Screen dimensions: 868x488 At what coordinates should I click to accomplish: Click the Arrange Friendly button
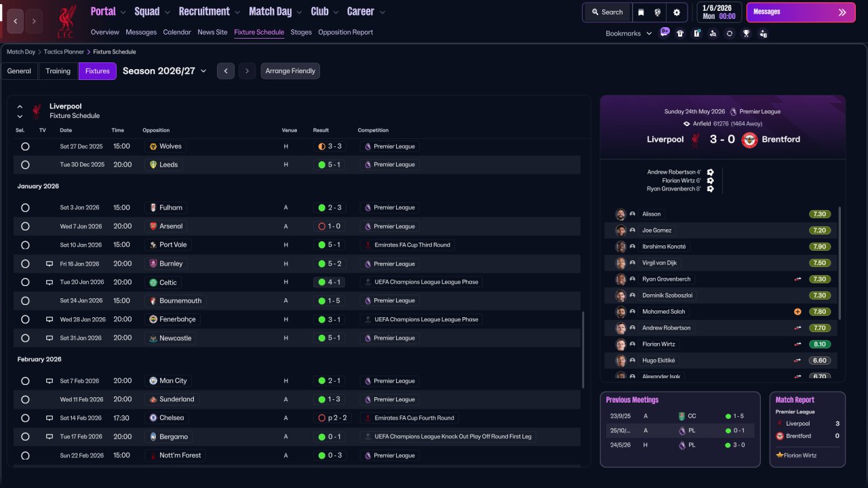290,71
